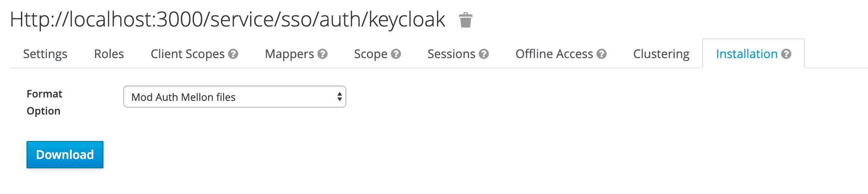Screen dimensions: 868x194
Task: Click the help icon beside Offline Access
Action: (x=602, y=54)
